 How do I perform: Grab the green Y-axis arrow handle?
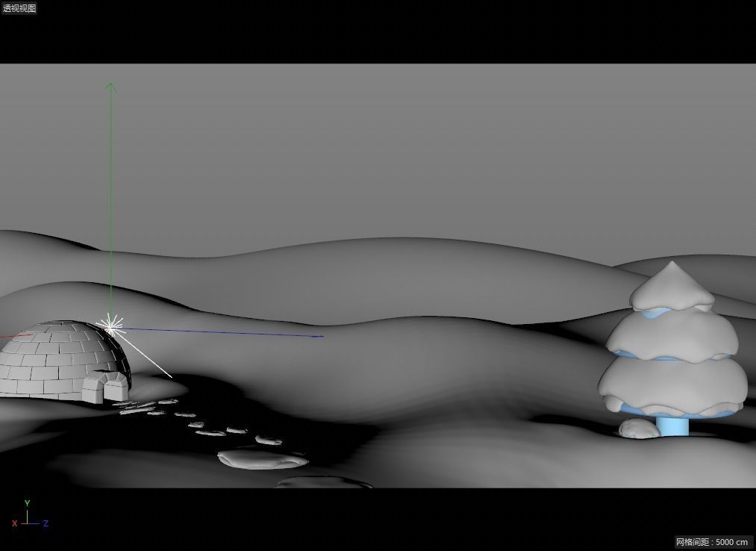pos(111,87)
